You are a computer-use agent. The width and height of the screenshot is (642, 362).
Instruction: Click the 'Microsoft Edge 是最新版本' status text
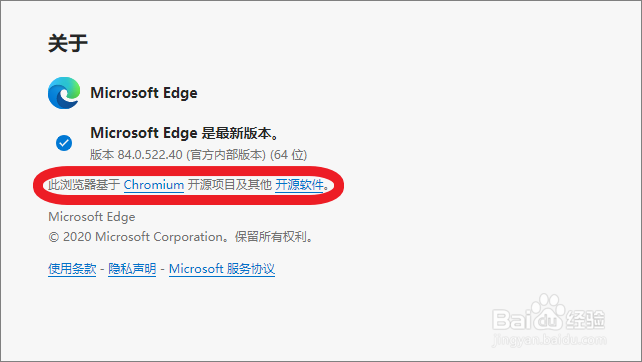pos(184,133)
